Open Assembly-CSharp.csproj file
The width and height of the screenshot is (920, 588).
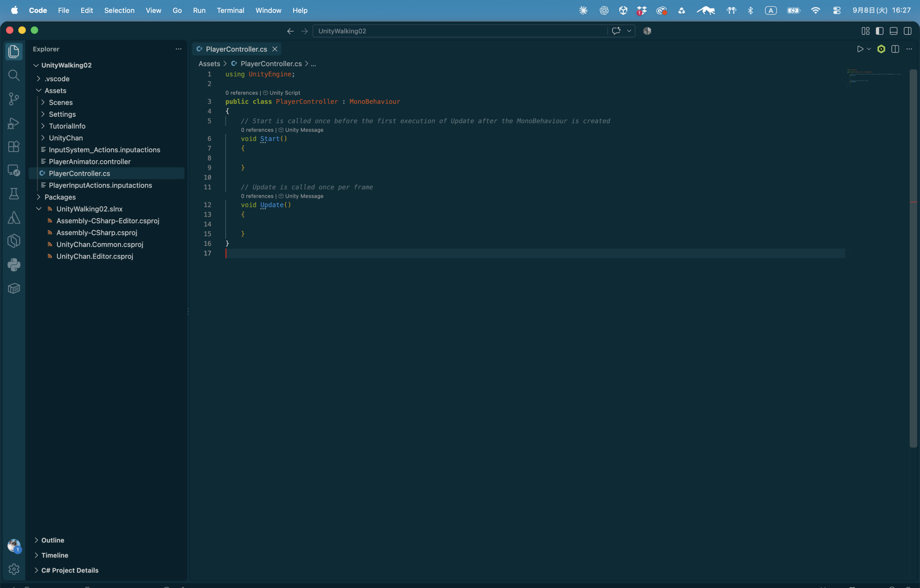coord(97,233)
